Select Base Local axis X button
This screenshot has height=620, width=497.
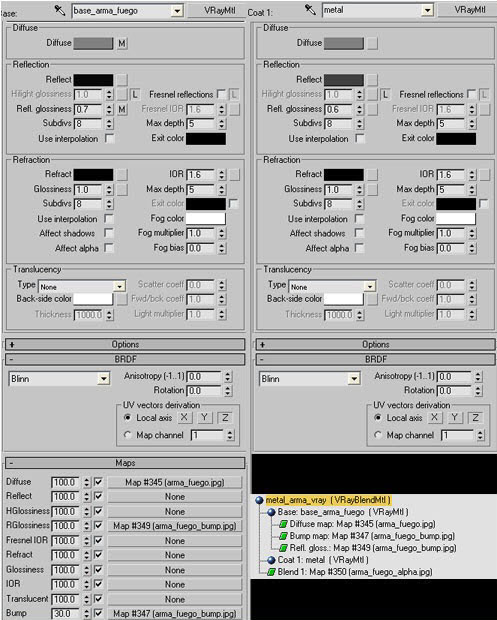184,418
